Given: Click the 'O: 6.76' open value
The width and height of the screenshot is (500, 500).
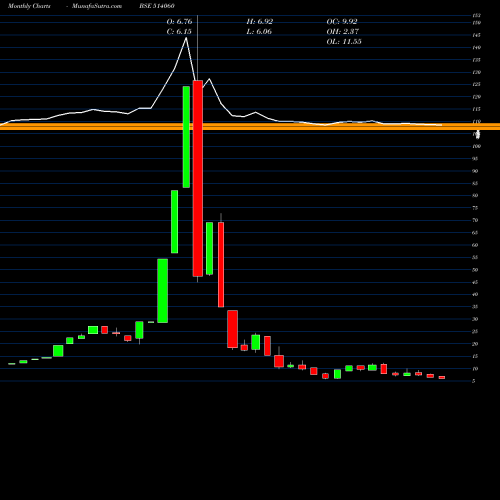Looking at the screenshot, I should pos(179,21).
